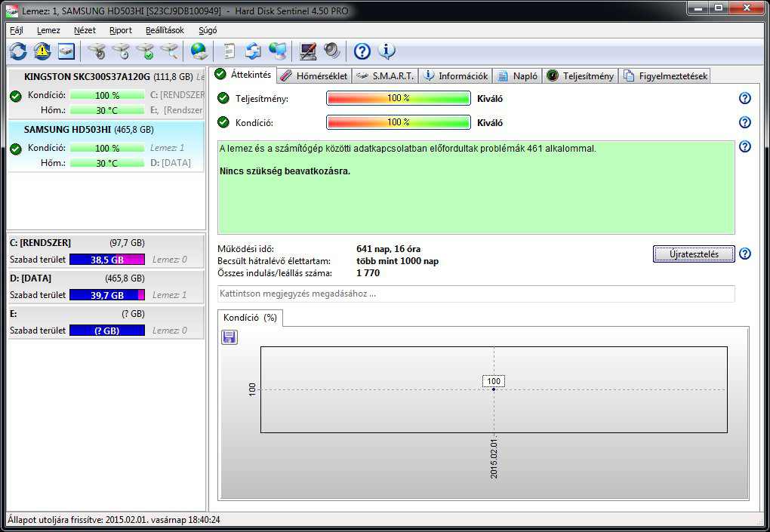Viewport: 770px width, 532px height.
Task: Click help icon beside Kondíció bar
Action: pyautogui.click(x=745, y=122)
